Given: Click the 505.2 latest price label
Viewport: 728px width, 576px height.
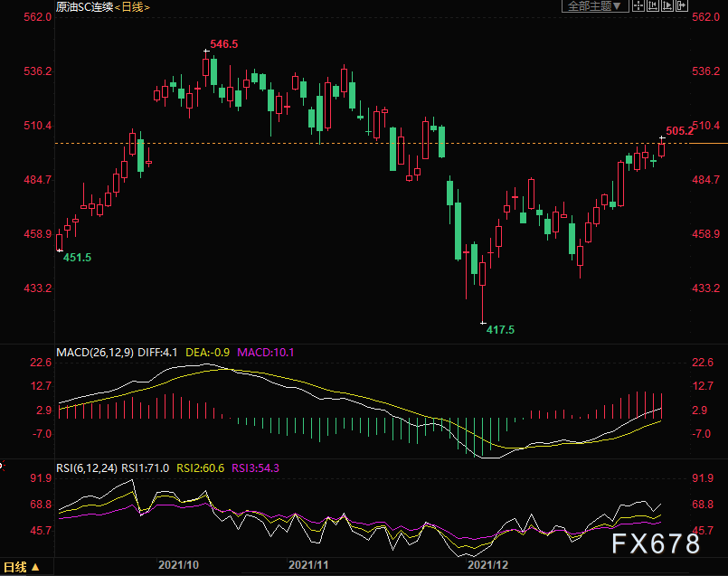Looking at the screenshot, I should [x=679, y=131].
